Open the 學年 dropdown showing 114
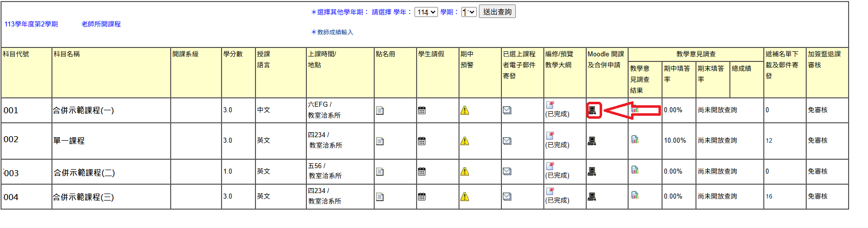 pos(426,12)
